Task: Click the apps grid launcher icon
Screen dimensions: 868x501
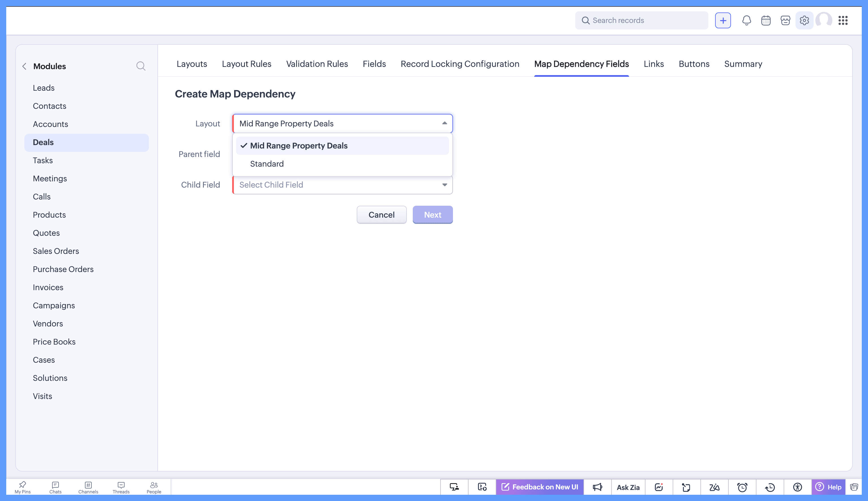Action: [x=843, y=21]
